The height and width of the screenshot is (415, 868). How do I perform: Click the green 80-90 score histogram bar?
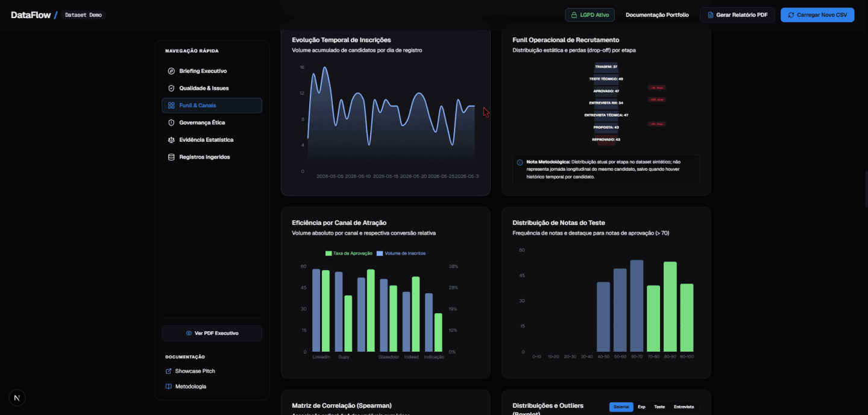[670, 306]
